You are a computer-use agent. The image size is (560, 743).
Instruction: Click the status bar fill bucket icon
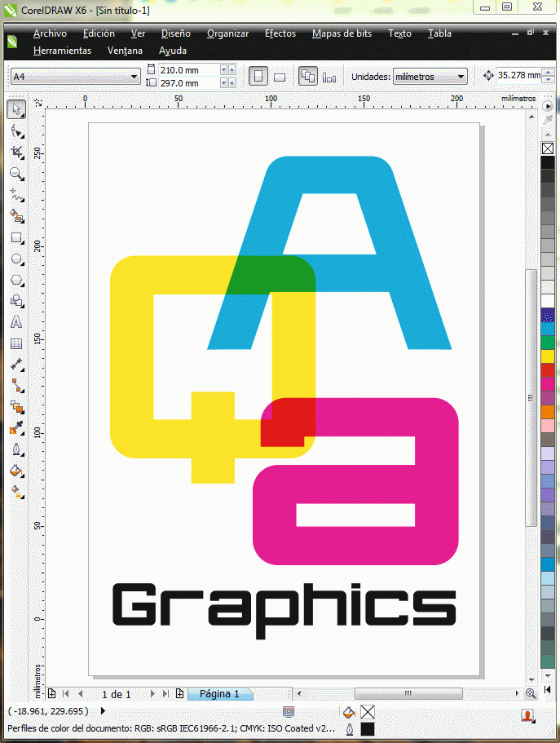point(349,712)
